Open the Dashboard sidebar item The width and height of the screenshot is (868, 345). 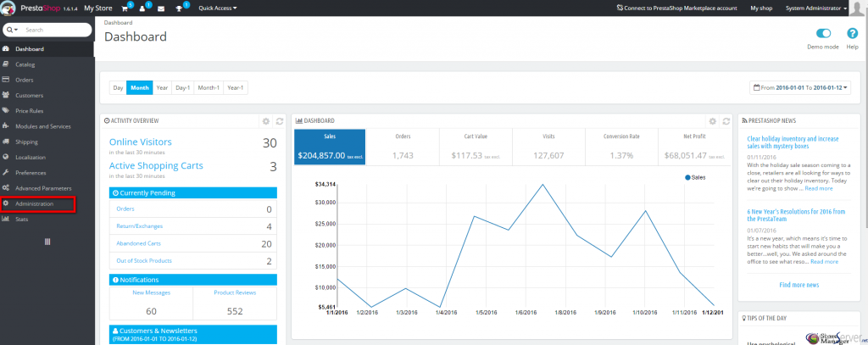(x=47, y=48)
